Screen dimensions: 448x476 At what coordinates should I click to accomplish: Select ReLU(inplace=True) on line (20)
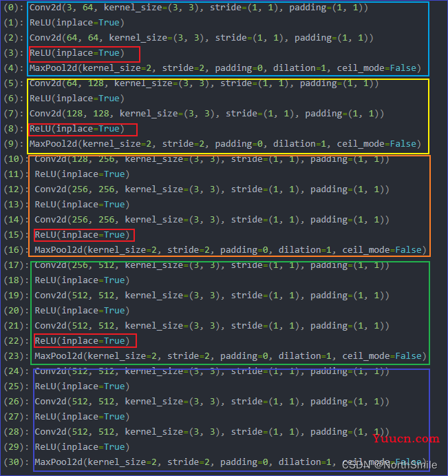(82, 311)
